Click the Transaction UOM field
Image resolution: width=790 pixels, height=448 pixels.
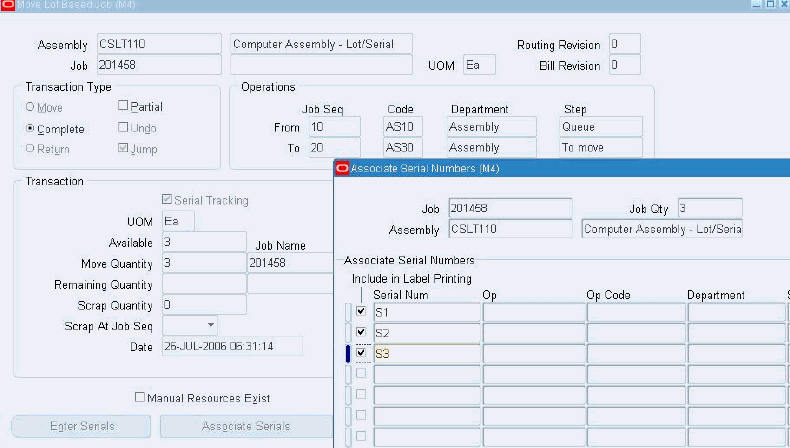tap(178, 221)
